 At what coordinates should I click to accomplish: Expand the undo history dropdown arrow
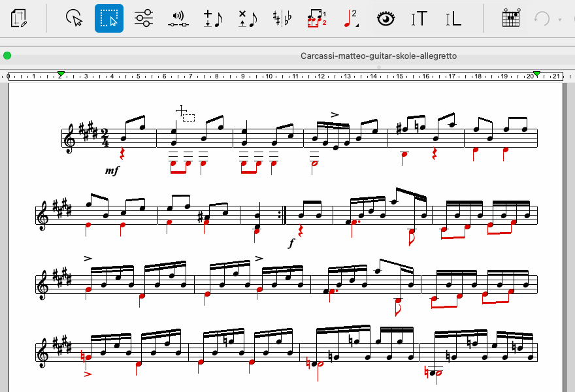pyautogui.click(x=560, y=20)
